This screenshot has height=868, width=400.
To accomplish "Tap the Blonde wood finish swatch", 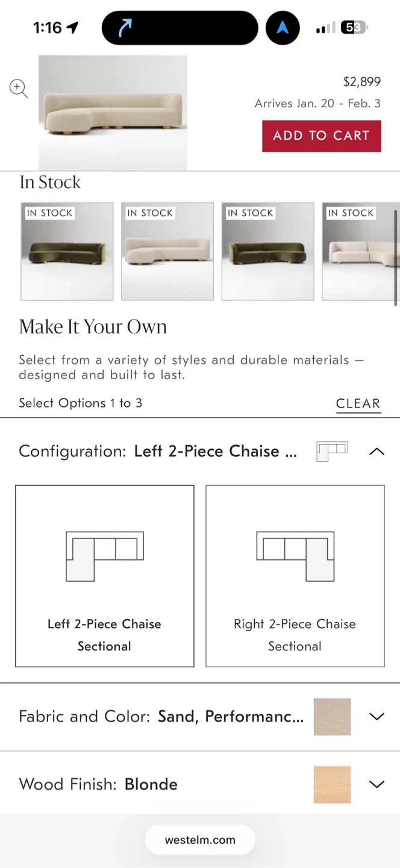I will click(x=332, y=784).
